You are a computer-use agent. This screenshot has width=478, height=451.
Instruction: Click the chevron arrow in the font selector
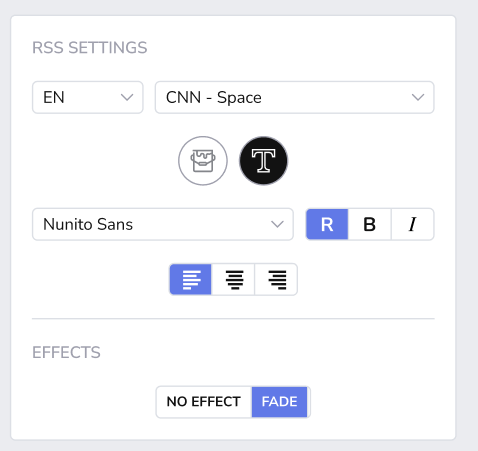click(x=277, y=224)
